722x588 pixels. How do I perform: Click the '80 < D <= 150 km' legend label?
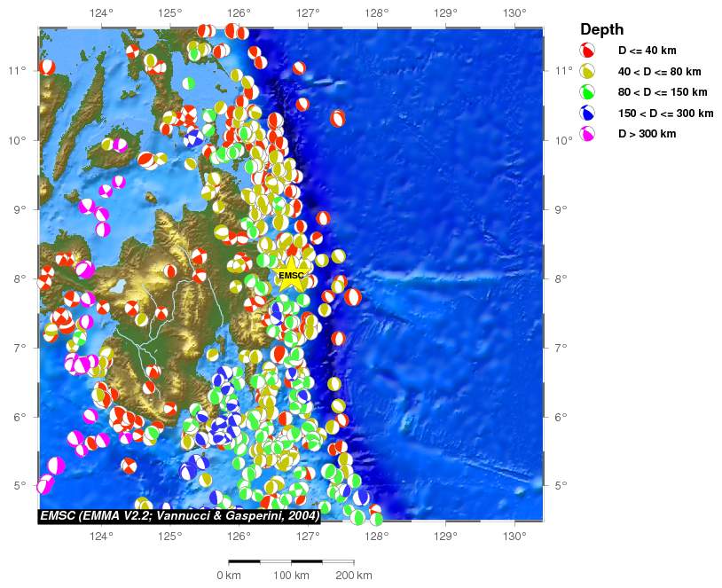point(663,92)
